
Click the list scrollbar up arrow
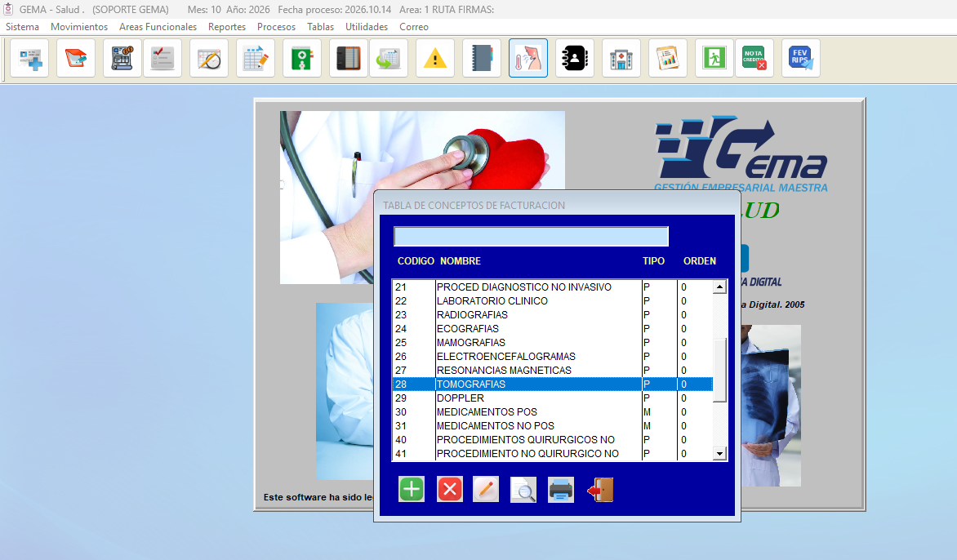(719, 287)
